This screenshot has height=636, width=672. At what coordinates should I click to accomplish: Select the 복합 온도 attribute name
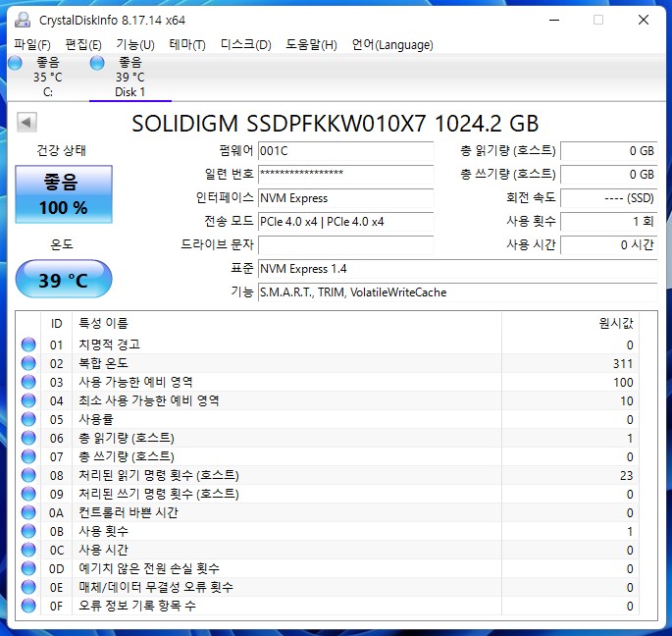(103, 363)
